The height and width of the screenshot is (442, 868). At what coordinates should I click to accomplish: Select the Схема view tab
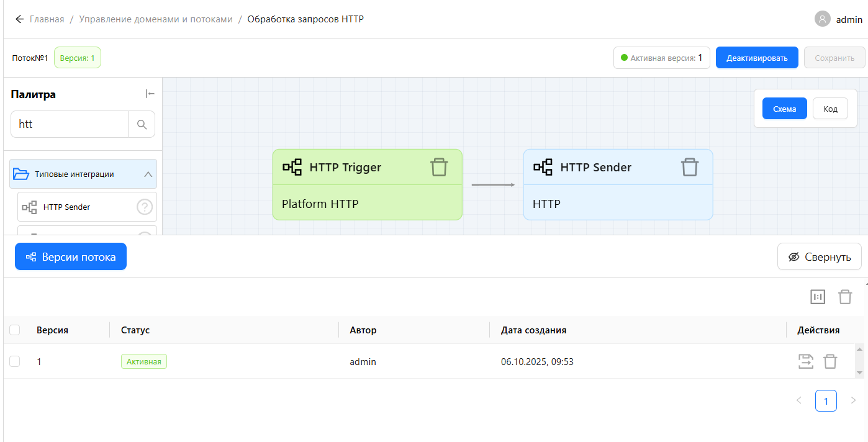click(784, 109)
